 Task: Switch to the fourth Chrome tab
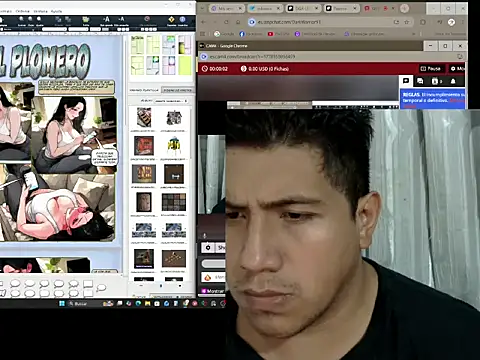coord(341,8)
